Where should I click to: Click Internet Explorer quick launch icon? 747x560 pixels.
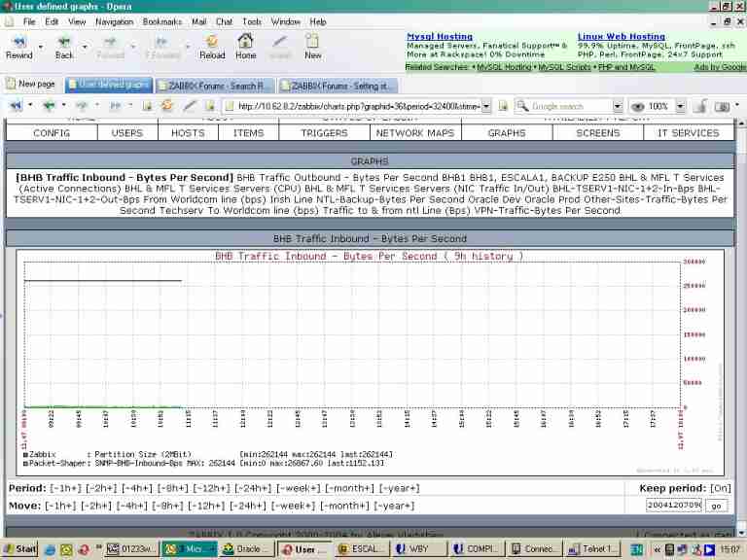(50, 549)
